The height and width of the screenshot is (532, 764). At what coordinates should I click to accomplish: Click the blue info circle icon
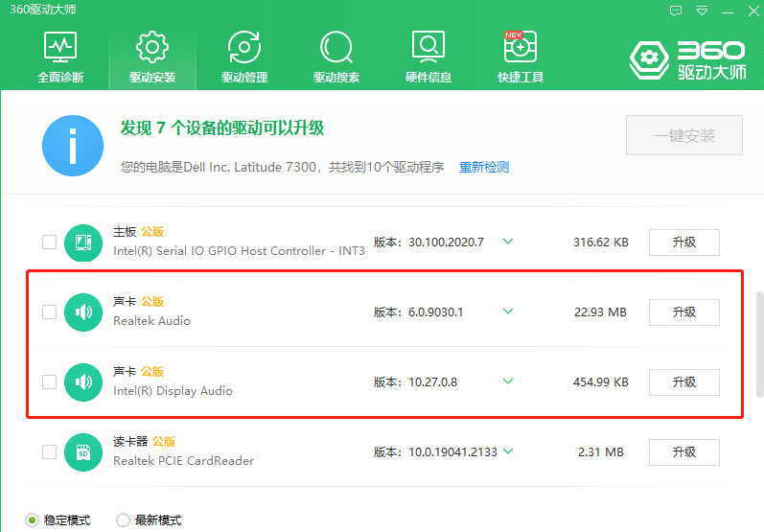coord(73,146)
